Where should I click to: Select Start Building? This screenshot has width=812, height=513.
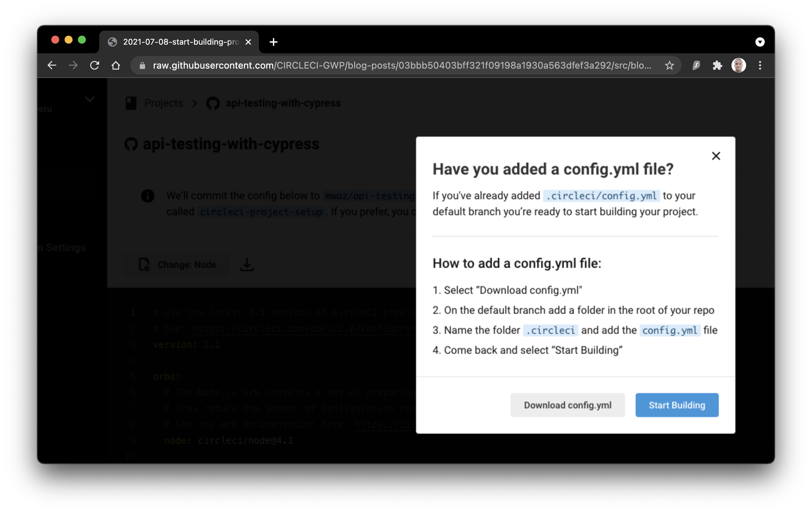[677, 405]
